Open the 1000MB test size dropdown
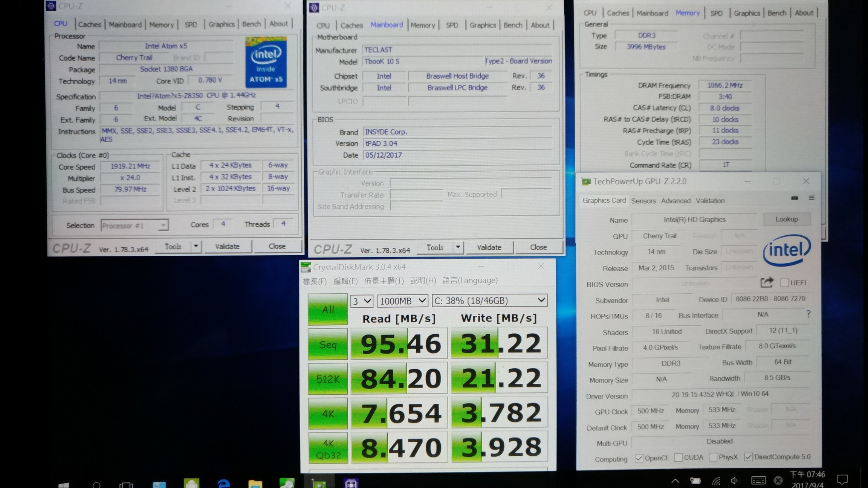Screen dimensions: 868x488 coord(403,300)
